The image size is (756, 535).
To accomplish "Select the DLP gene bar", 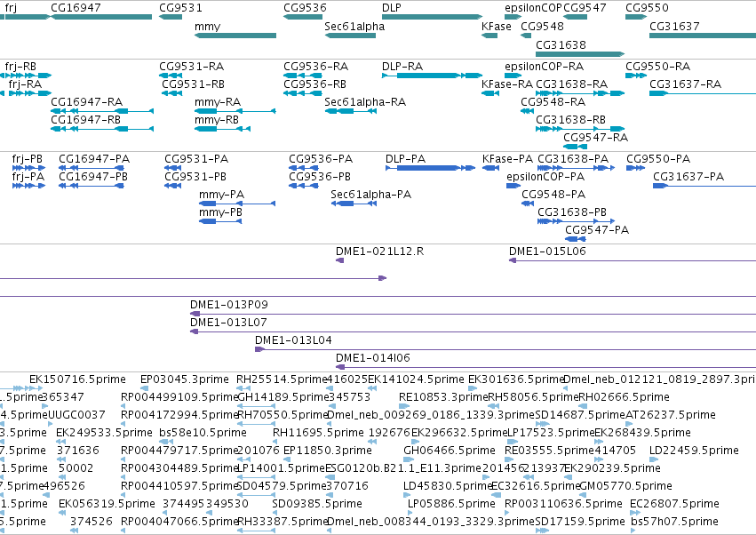I will [432, 17].
